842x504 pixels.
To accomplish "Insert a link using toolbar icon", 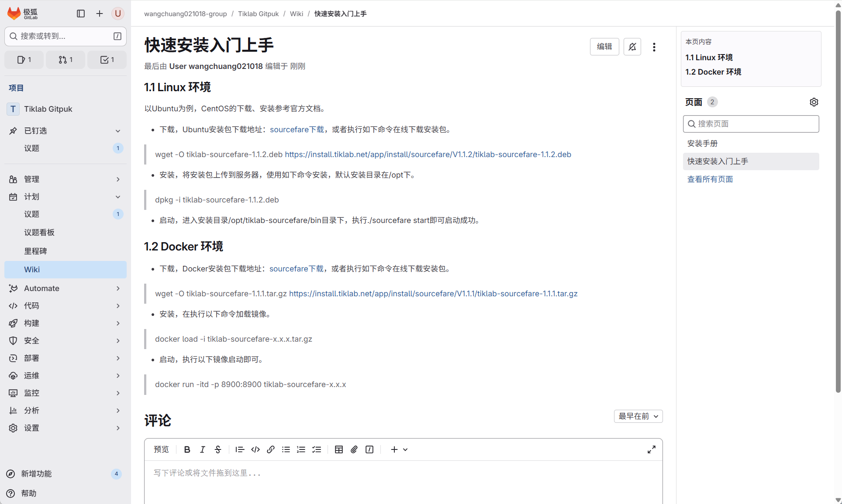I will coord(271,449).
